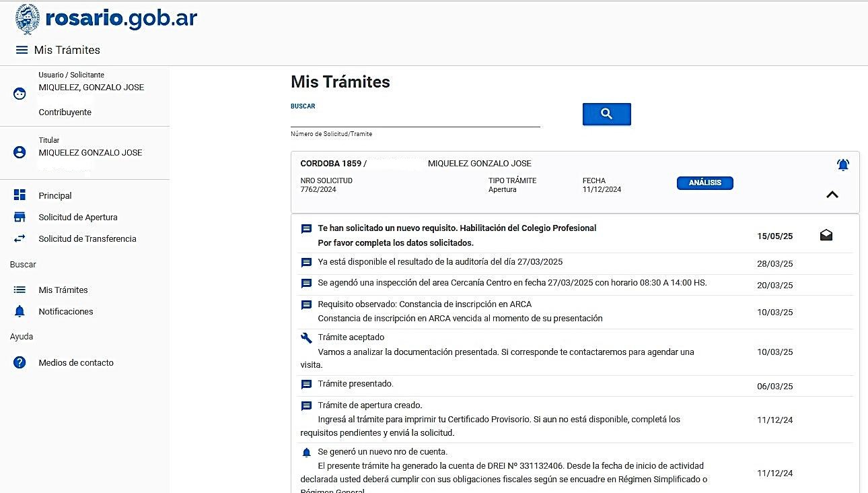Click the wrench icon beside Trámite aceptado
Viewport: 868px width, 493px height.
pyautogui.click(x=306, y=338)
